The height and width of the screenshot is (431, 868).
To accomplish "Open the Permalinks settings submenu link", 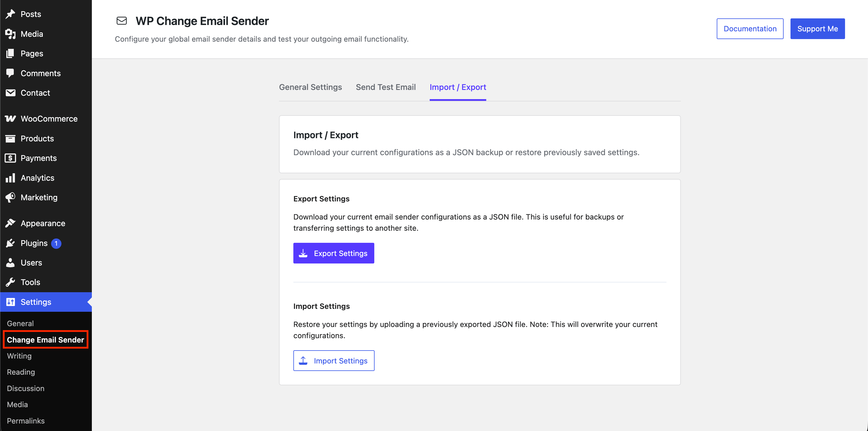I will (x=26, y=421).
